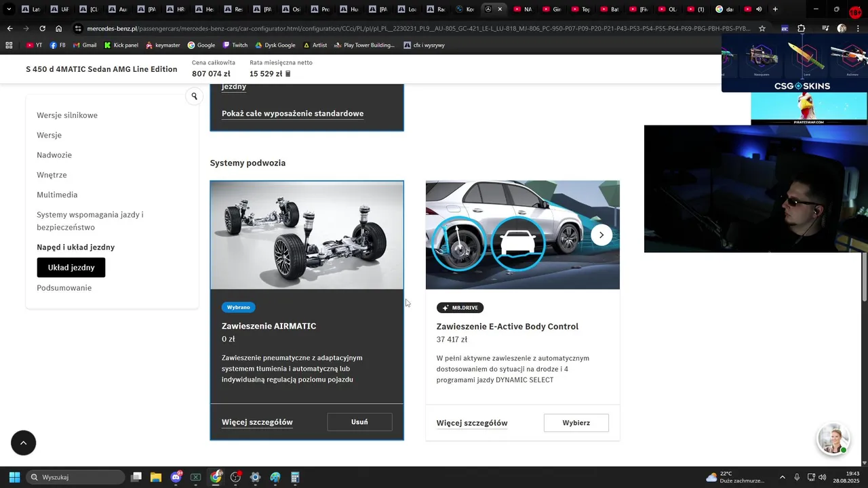
Task: Click the browser address bar URL
Action: click(x=418, y=28)
